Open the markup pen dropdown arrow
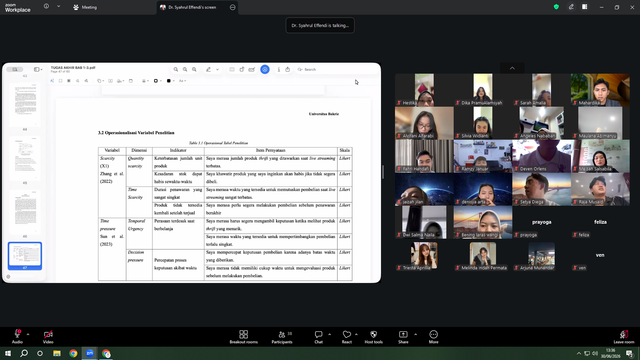The height and width of the screenshot is (360, 640). [218, 70]
